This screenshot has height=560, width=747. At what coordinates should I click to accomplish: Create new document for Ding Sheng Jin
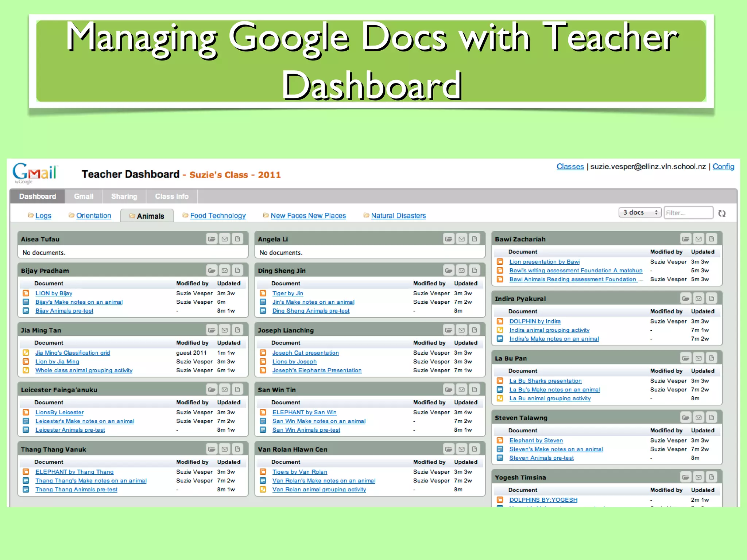(x=475, y=271)
